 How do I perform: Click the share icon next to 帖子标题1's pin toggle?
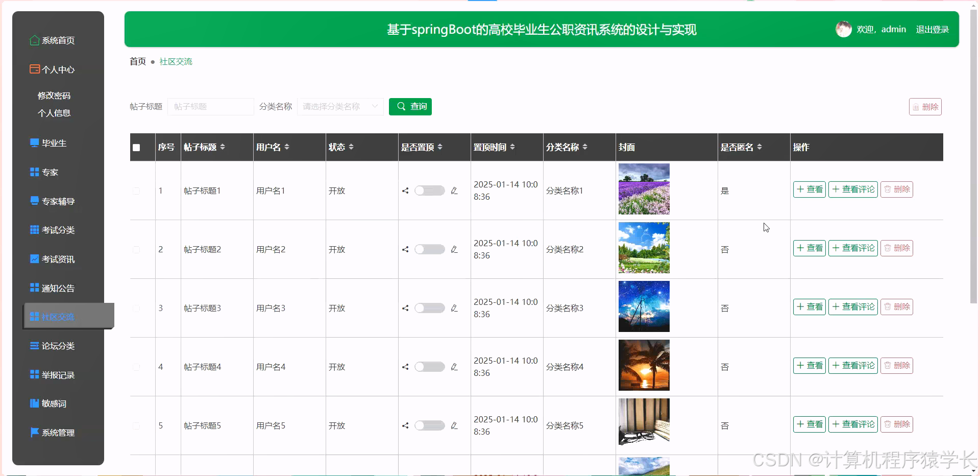point(405,191)
